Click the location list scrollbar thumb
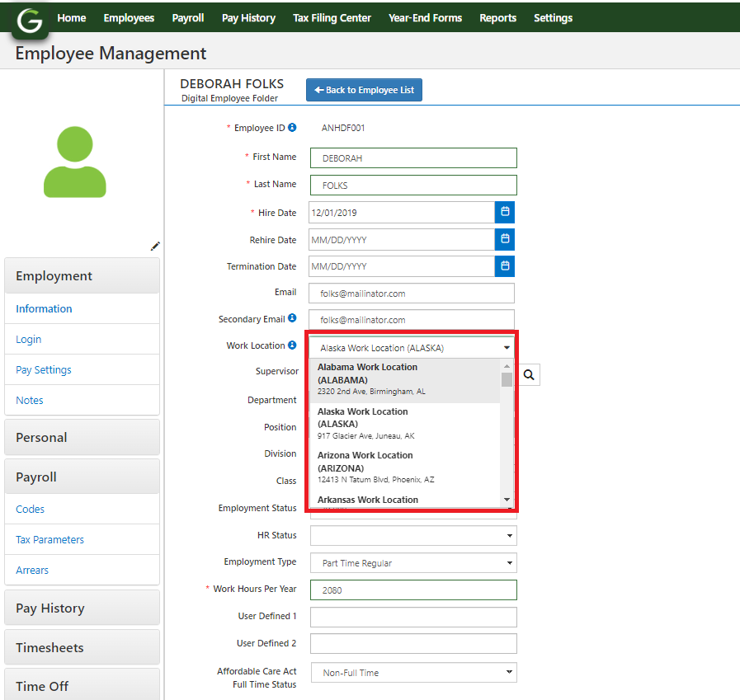740x700 pixels. tap(507, 380)
